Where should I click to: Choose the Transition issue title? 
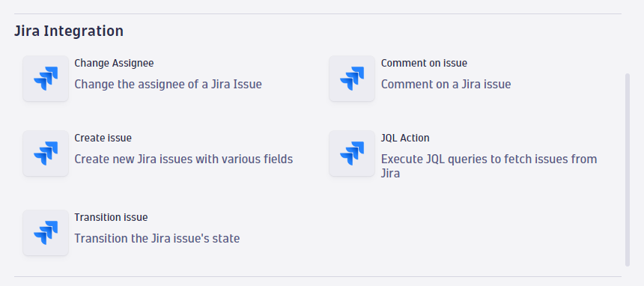[111, 217]
